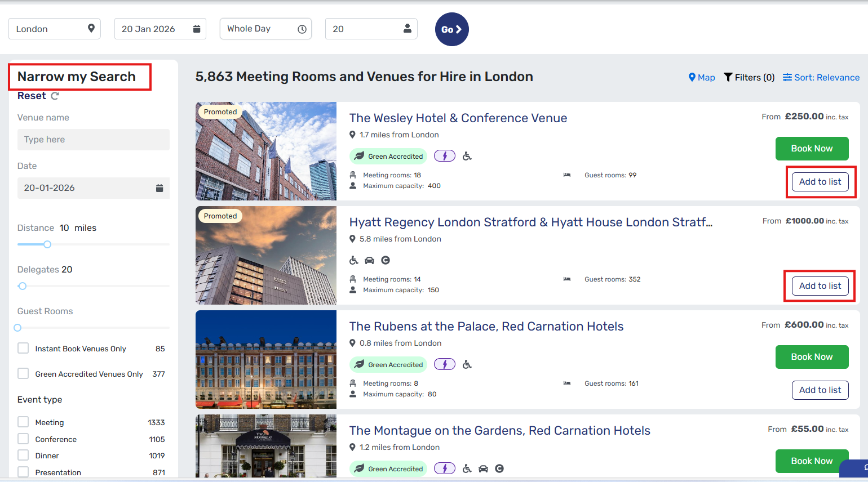Open The Montague on the Gardens photo
868x482 pixels.
pyautogui.click(x=266, y=446)
